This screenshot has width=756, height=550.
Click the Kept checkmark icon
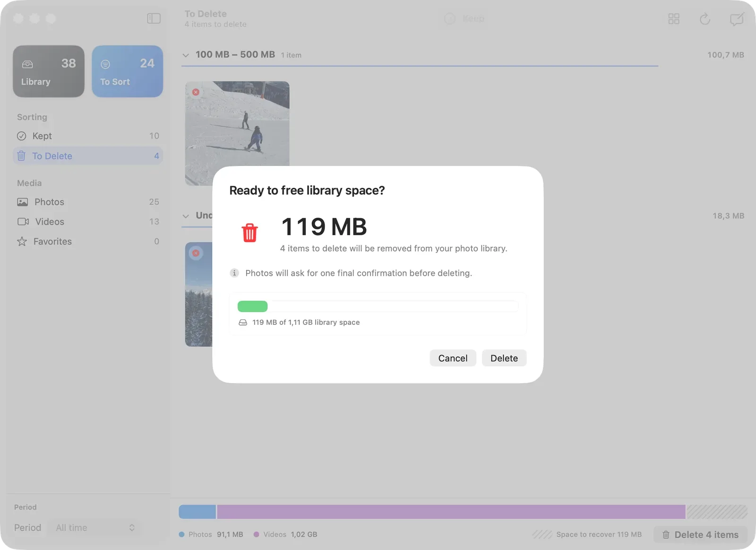[22, 136]
